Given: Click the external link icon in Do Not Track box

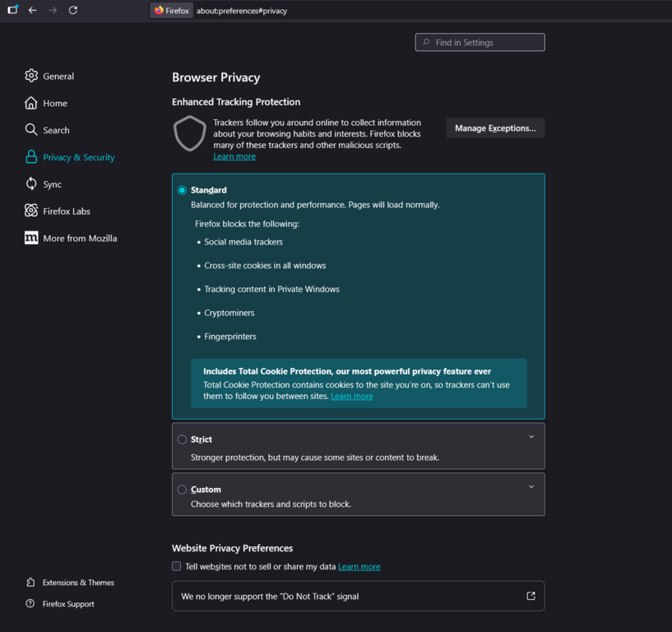Looking at the screenshot, I should pyautogui.click(x=531, y=596).
